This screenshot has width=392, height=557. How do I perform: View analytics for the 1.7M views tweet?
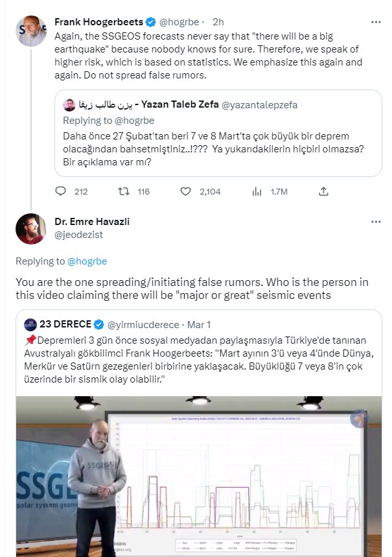coord(256,191)
